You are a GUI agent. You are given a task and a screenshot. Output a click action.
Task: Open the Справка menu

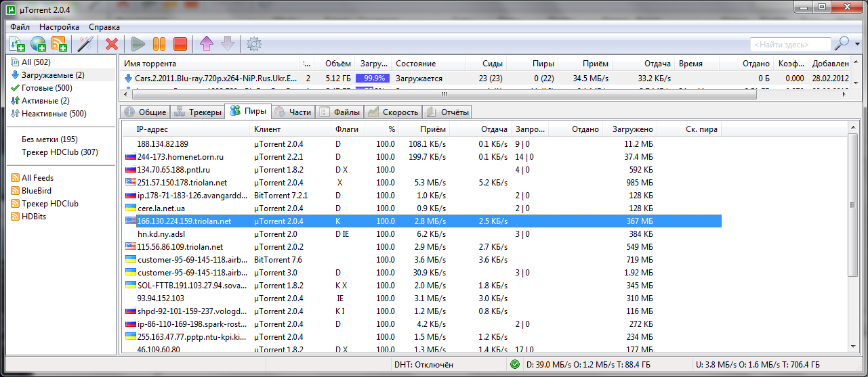tap(104, 27)
